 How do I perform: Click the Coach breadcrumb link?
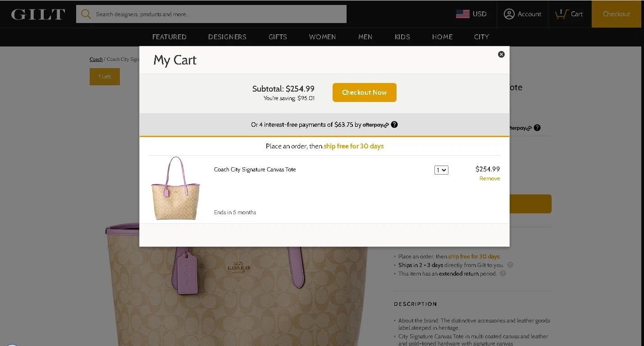pos(96,59)
